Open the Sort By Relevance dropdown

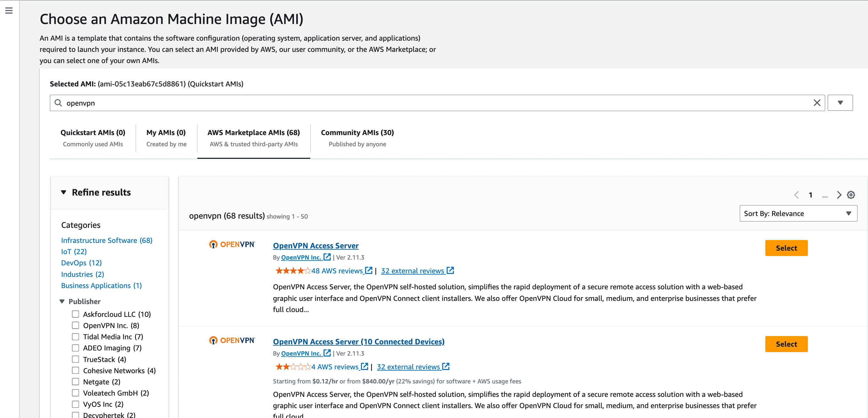[798, 213]
